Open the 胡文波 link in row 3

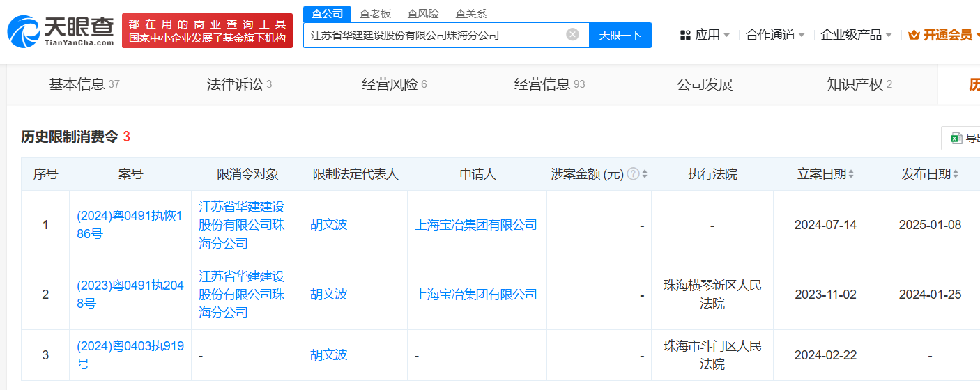[x=328, y=355]
